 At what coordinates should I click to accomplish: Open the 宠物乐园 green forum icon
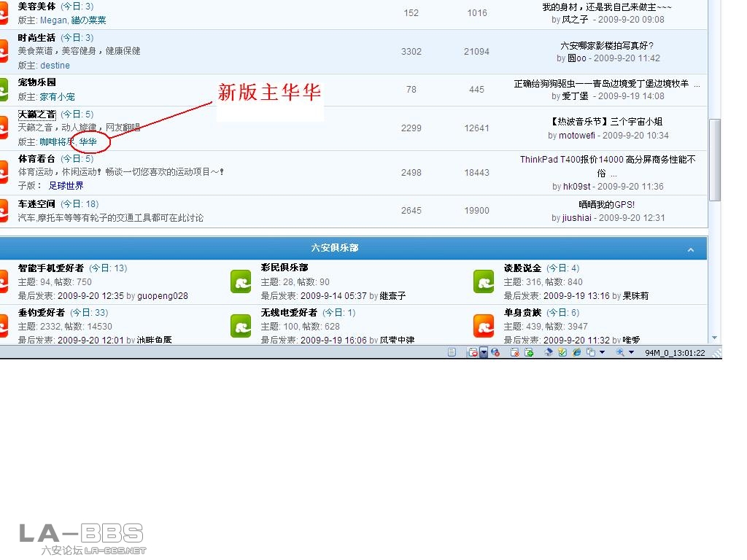[x=4, y=87]
